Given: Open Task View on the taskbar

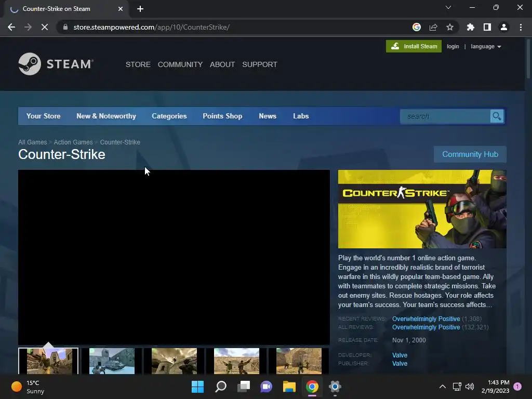Looking at the screenshot, I should click(244, 387).
